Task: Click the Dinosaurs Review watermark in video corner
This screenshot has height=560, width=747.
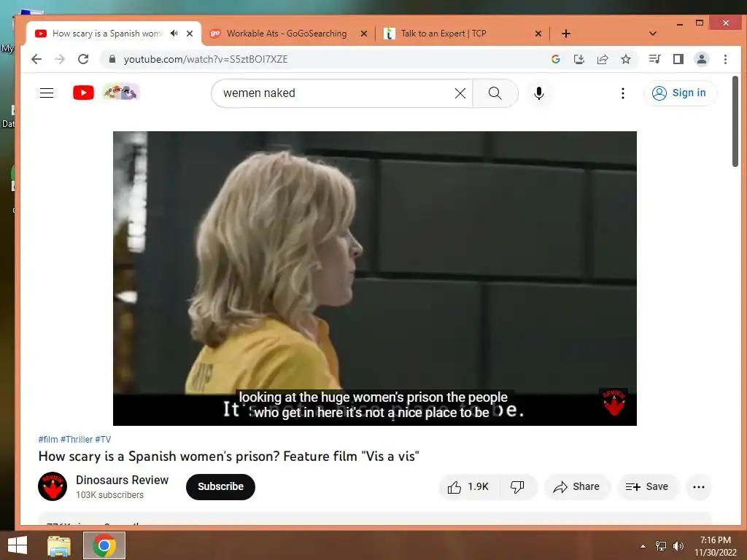Action: (614, 402)
